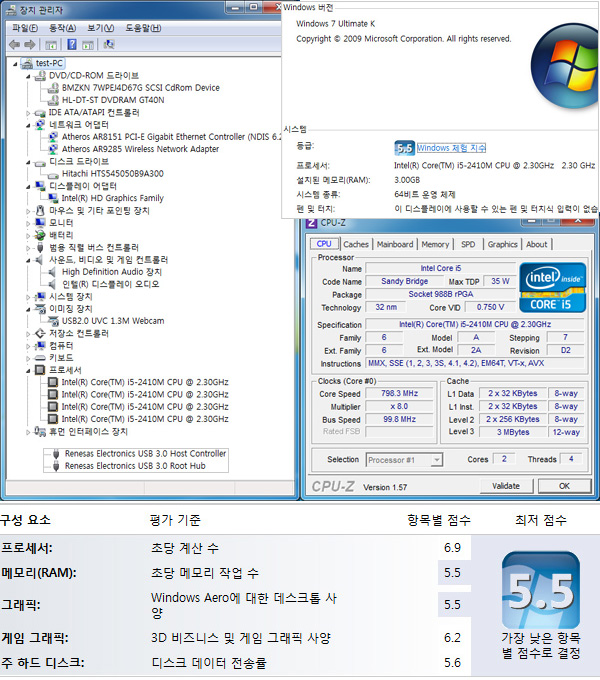Screen dimensions: 600x680
Task: Select Intel(R) HD Graphics Family adapter
Action: coord(112,198)
